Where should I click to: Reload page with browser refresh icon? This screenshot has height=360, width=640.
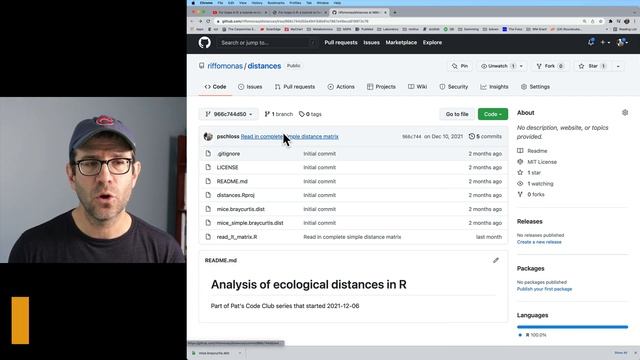(x=208, y=21)
